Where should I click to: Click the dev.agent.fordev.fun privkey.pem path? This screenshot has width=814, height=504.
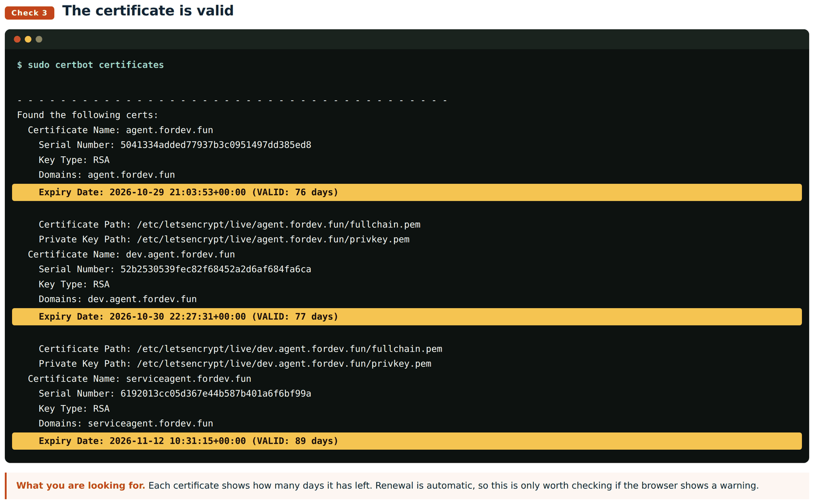pos(284,363)
